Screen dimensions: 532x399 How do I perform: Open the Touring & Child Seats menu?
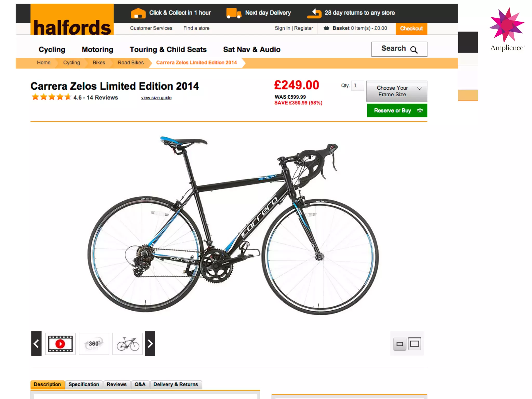pyautogui.click(x=168, y=49)
